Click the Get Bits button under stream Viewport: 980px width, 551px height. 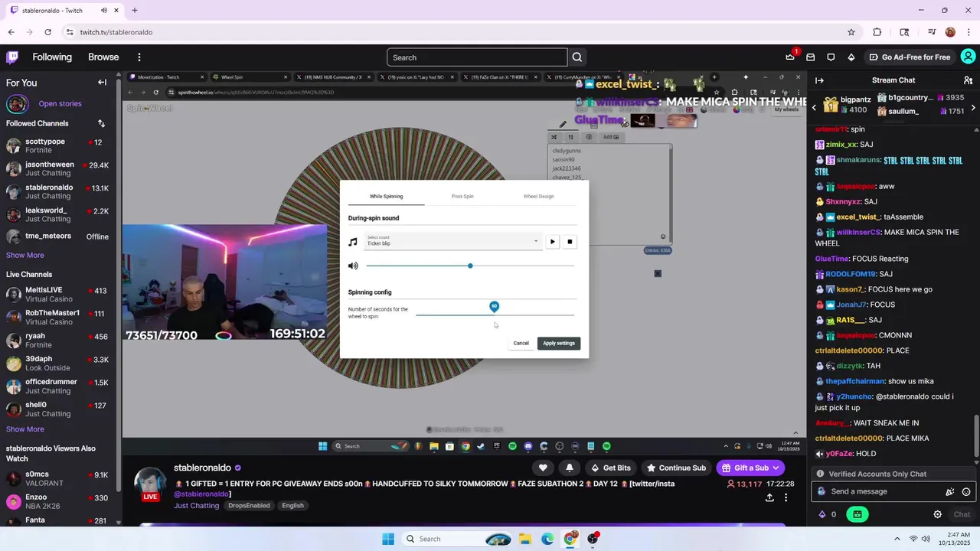coord(610,468)
